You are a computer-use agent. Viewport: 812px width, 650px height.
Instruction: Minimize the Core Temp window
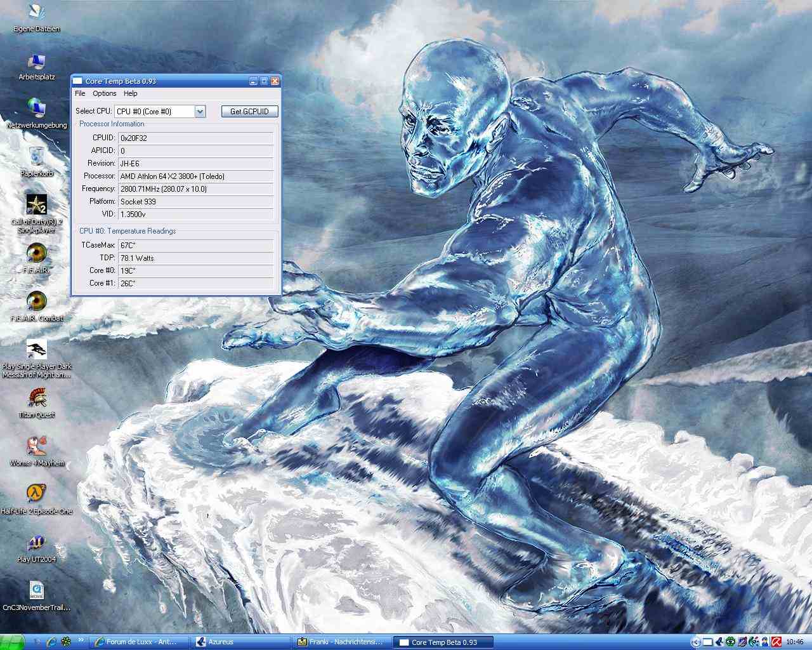click(253, 81)
